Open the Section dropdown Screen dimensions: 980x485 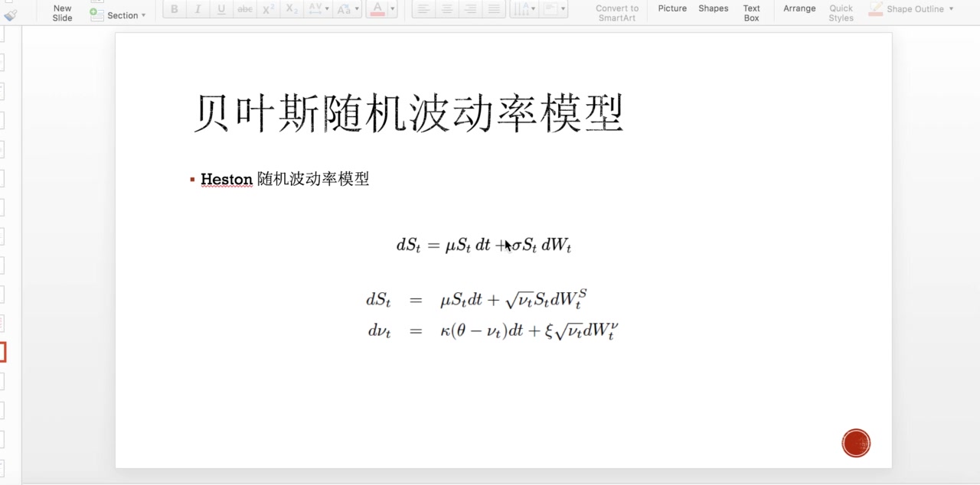142,15
